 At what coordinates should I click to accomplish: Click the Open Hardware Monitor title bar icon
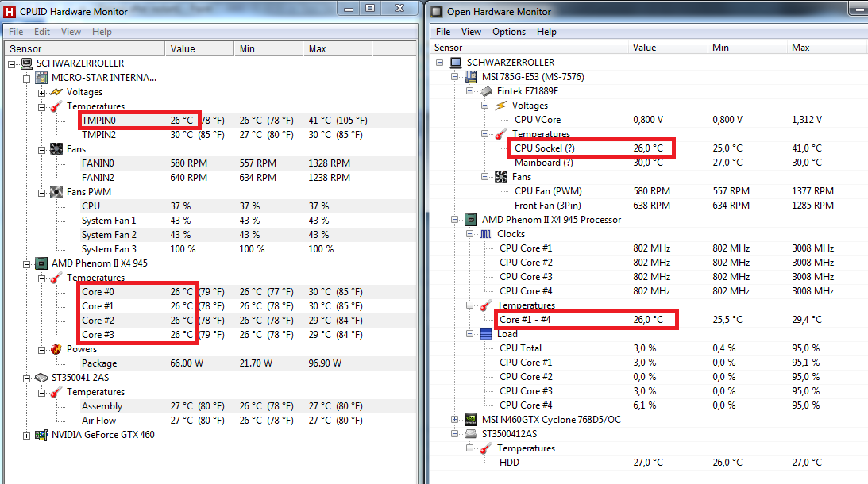click(x=437, y=12)
